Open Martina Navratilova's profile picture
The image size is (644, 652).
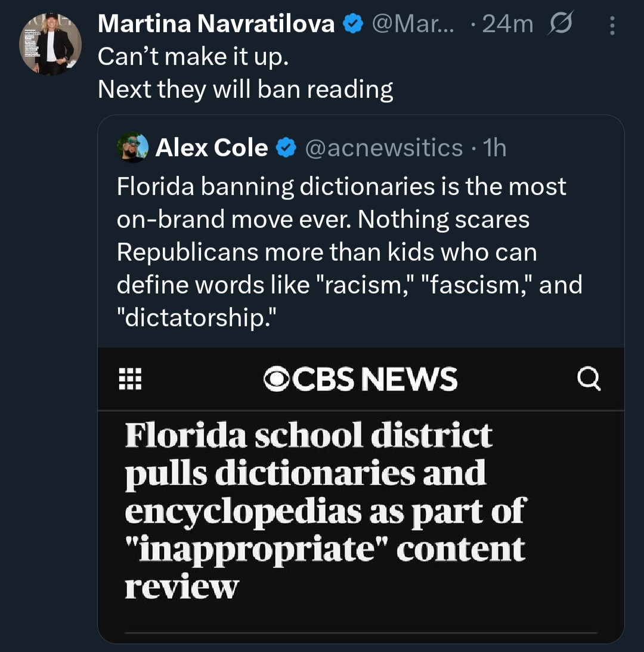tap(50, 45)
